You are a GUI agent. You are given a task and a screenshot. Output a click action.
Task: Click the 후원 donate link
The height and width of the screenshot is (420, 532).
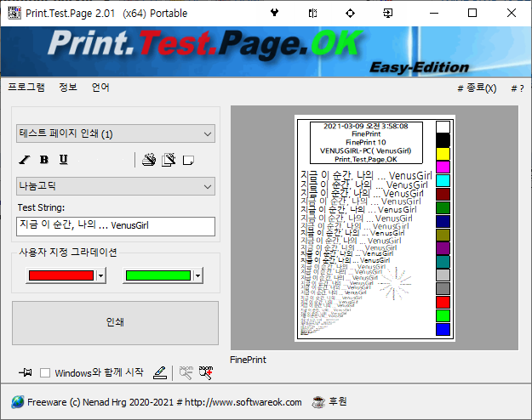[338, 401]
